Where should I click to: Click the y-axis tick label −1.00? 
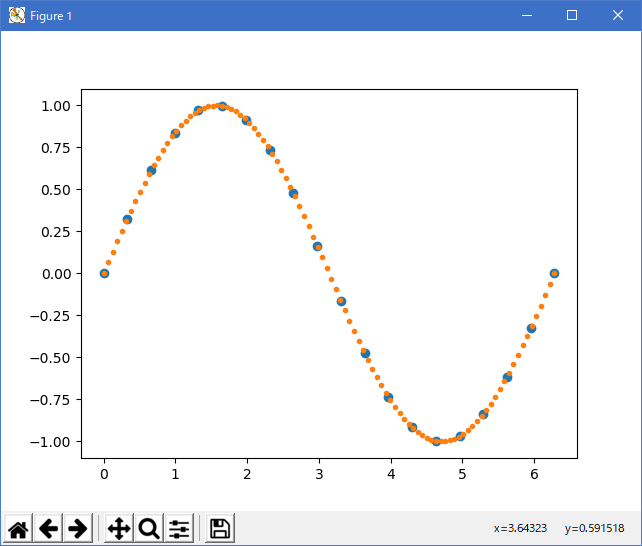[x=52, y=442]
